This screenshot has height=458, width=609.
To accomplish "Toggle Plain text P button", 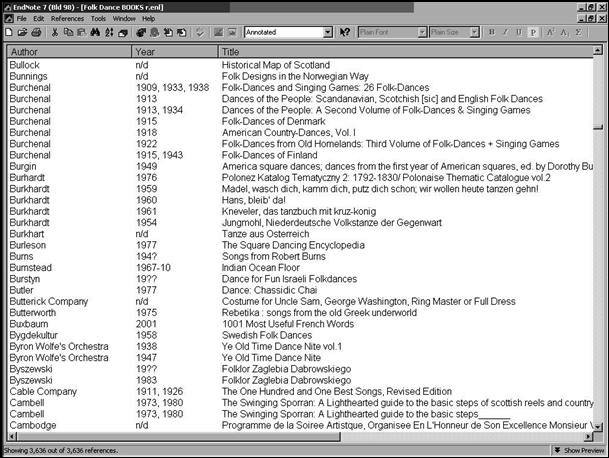I will point(533,32).
